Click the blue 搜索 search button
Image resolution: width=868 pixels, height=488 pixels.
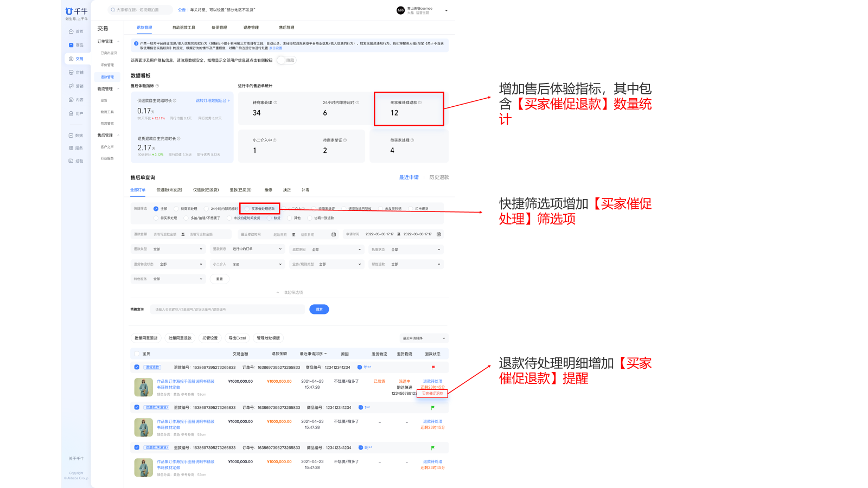(319, 309)
